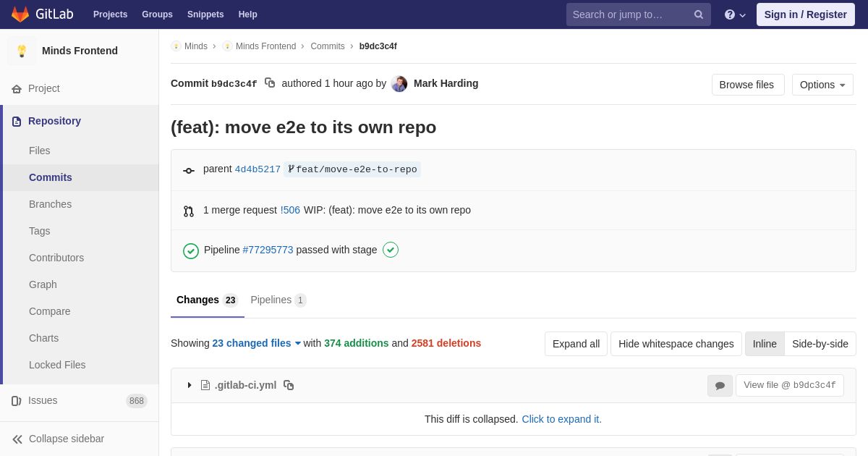This screenshot has width=868, height=456.
Task: Click the merge request icon
Action: [x=189, y=211]
